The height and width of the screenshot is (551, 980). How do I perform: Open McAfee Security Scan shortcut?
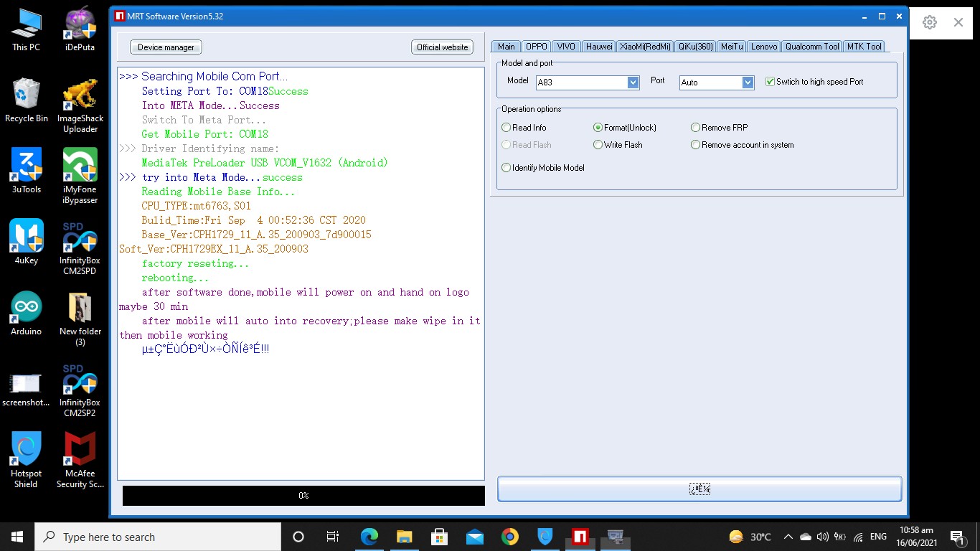coord(80,461)
